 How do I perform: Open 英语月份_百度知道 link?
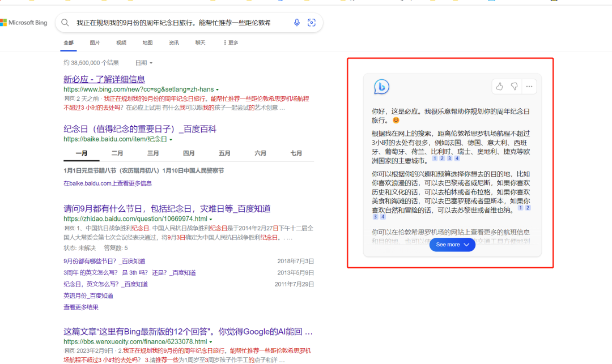pyautogui.click(x=88, y=296)
